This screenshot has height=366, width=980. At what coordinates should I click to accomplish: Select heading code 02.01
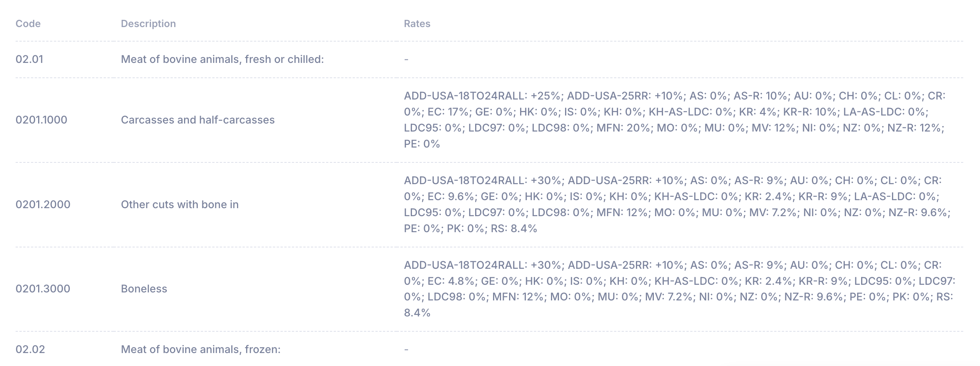29,59
